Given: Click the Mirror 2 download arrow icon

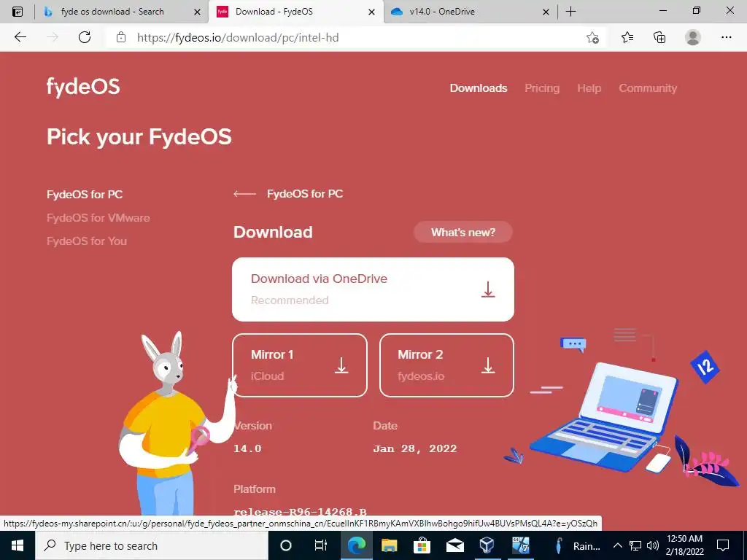Looking at the screenshot, I should (488, 365).
